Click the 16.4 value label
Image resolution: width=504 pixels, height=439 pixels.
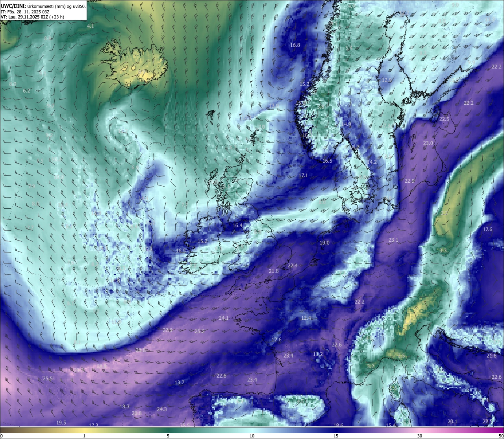(x=237, y=225)
